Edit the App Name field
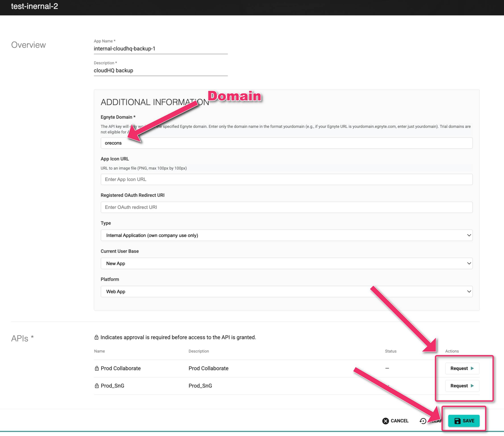The width and height of the screenshot is (504, 436). click(161, 49)
